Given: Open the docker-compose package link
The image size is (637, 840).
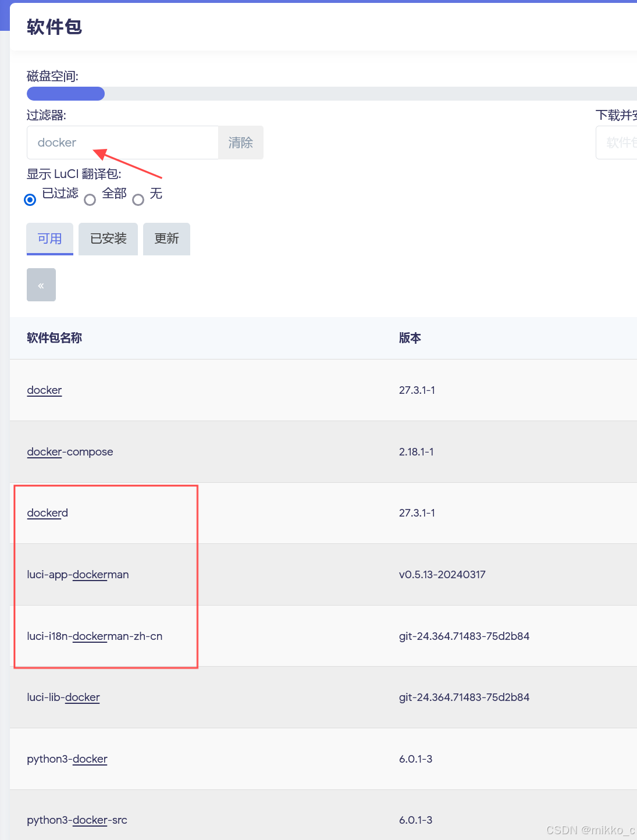Looking at the screenshot, I should (x=70, y=452).
